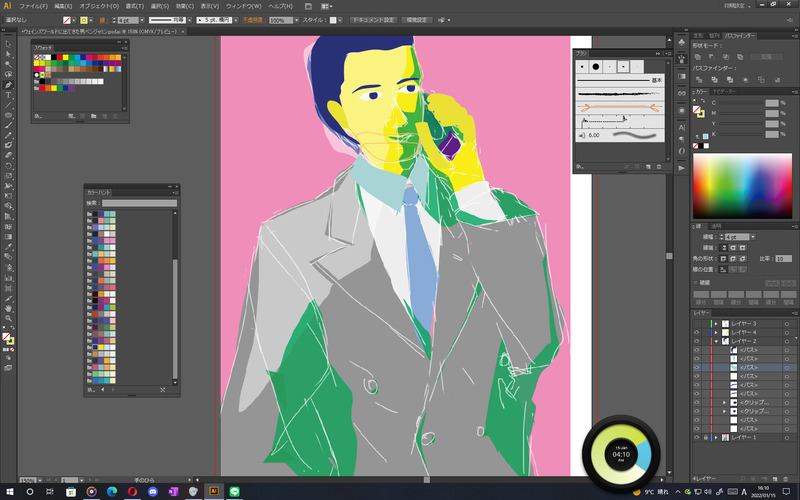Viewport: 800px width, 500px height.
Task: Click the Unite shape mode icon in Pathfinder
Action: click(698, 57)
